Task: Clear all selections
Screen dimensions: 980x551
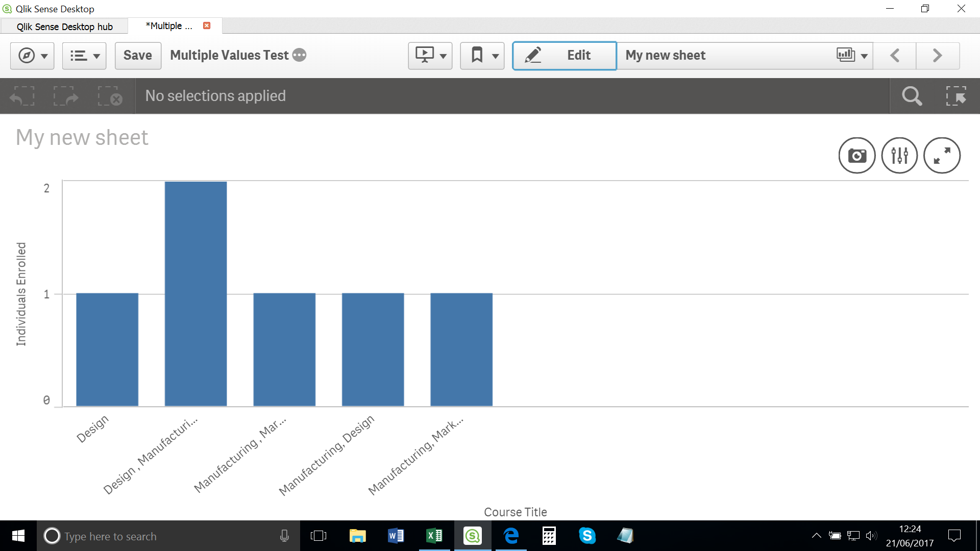Action: (x=110, y=96)
